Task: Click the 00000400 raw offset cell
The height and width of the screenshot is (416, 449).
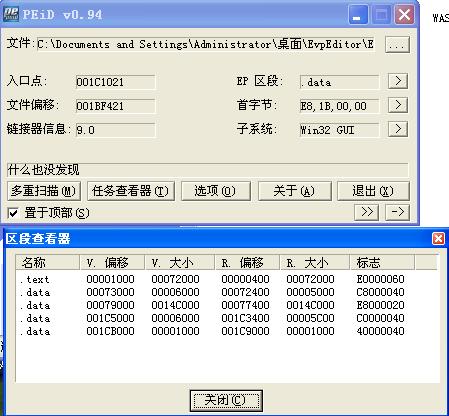Action: pos(245,279)
